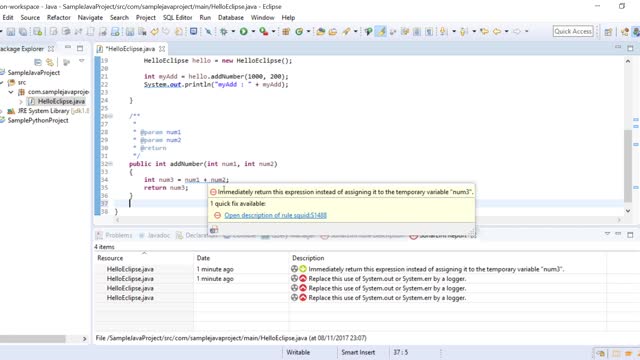Click the tooltip focus icon below the quick fix
This screenshot has width=640, height=360.
(214, 230)
